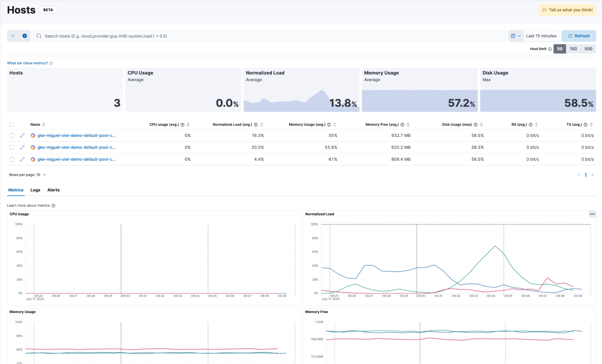Click Learn more about metrics help icon
602x364 pixels.
coord(53,206)
